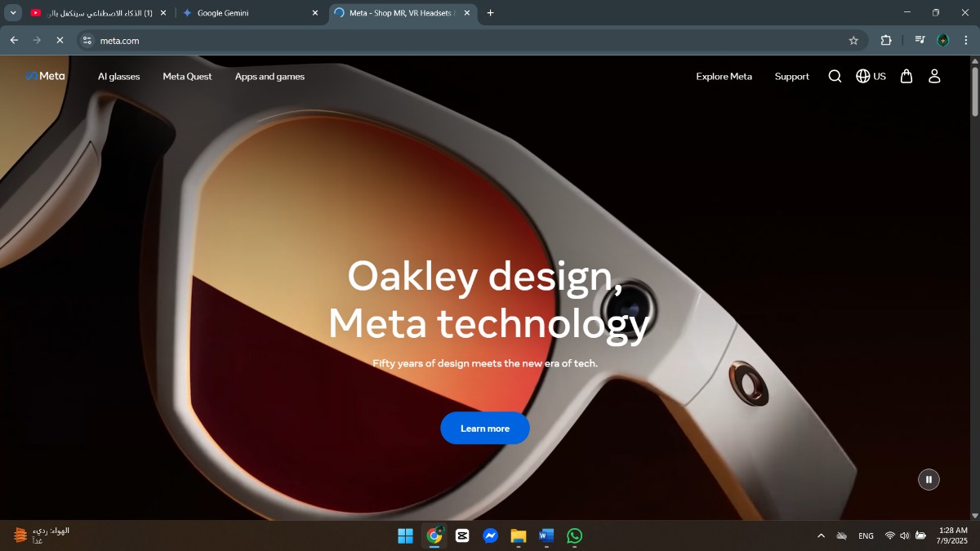Open the Windows Start menu
The image size is (980, 551).
coord(405,535)
